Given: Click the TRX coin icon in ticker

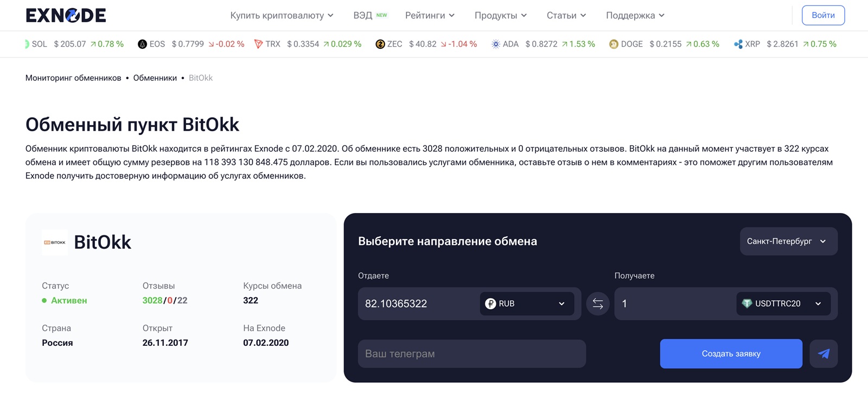Looking at the screenshot, I should (x=258, y=44).
